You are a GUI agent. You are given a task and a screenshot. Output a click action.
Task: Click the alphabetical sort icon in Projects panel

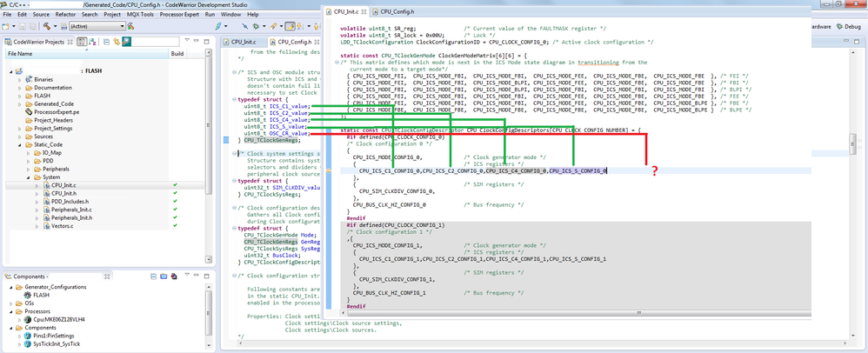(x=92, y=42)
